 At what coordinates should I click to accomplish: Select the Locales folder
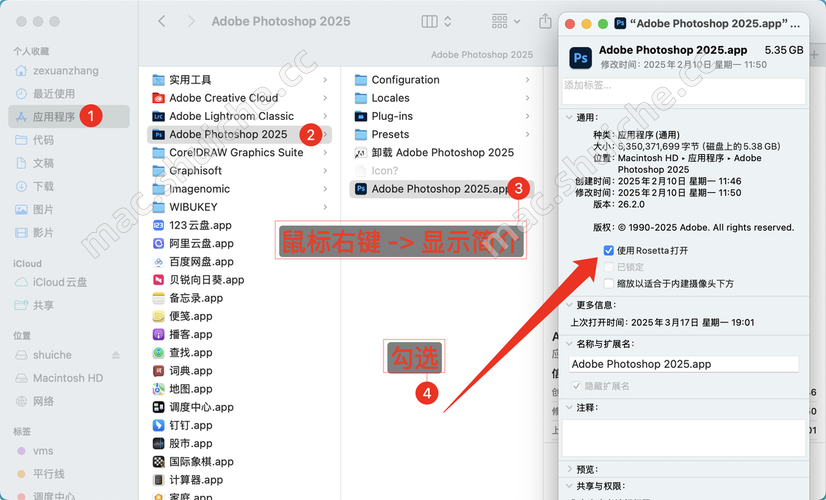pos(441,98)
